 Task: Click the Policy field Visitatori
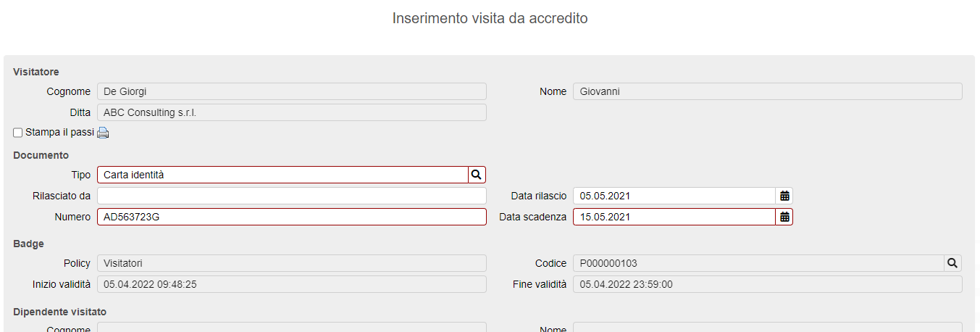[x=292, y=263]
